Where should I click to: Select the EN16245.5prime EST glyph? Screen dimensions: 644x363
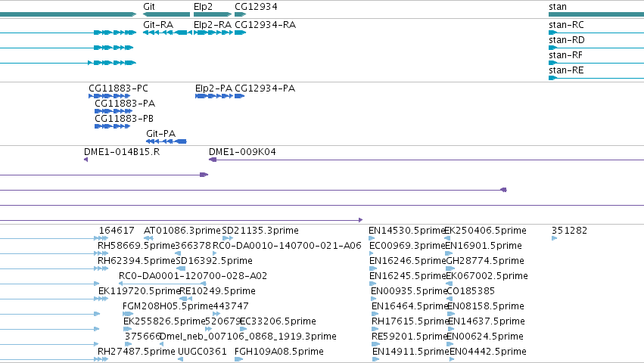372,284
